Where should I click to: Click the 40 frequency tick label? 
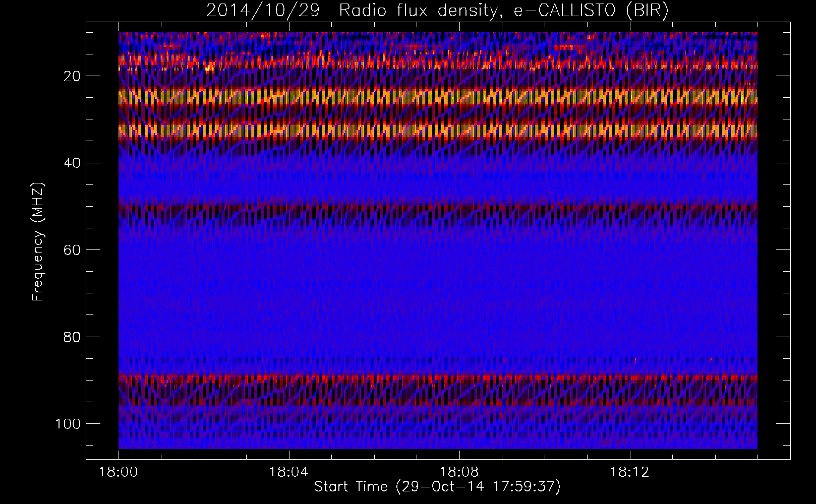click(x=72, y=163)
